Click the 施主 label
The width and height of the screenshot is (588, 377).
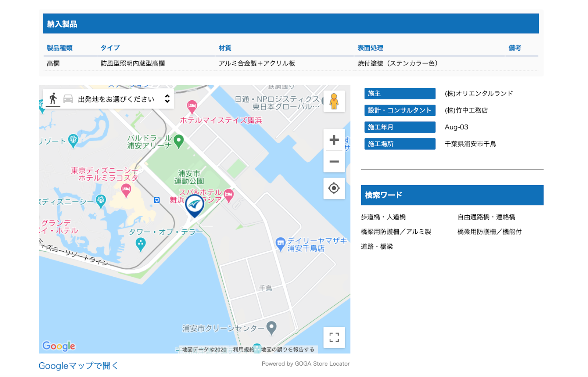click(400, 93)
